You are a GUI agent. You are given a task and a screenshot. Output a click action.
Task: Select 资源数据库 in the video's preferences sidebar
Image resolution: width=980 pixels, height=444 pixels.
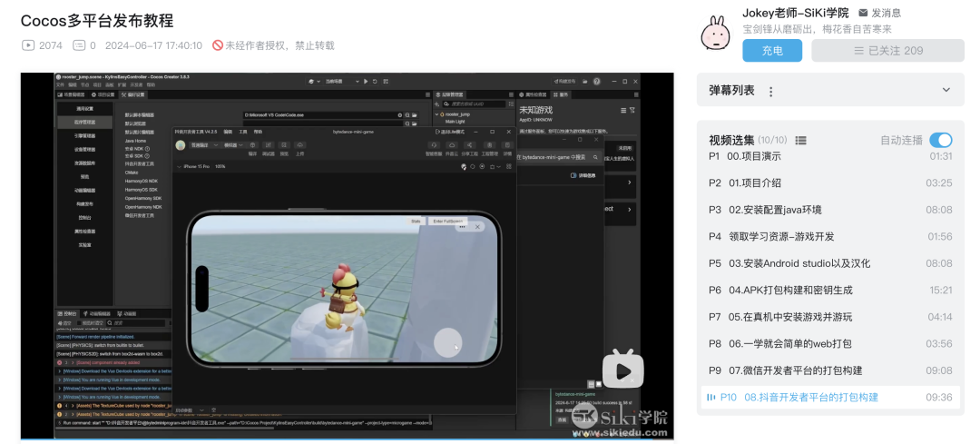point(84,163)
